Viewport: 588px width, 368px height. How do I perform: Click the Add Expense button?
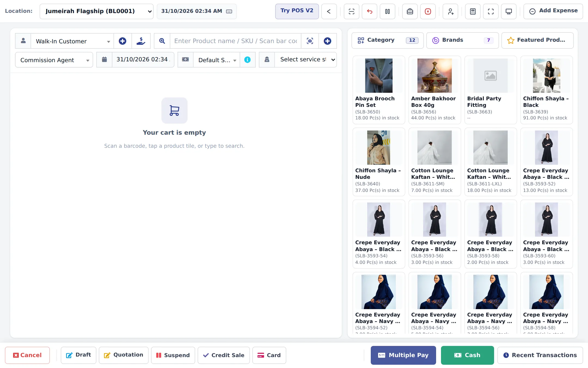coord(553,11)
